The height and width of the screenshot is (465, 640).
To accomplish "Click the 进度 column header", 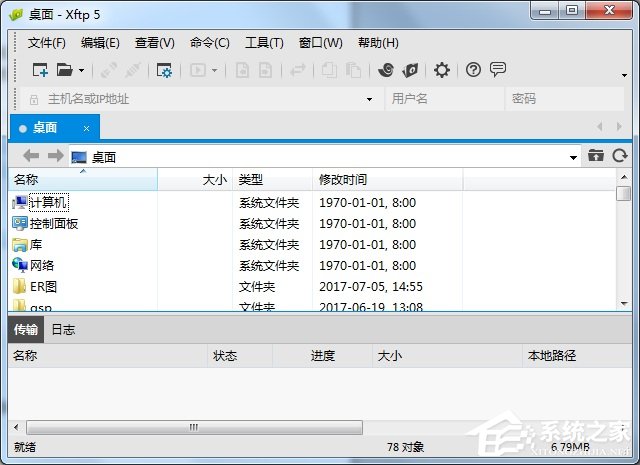I will click(322, 356).
